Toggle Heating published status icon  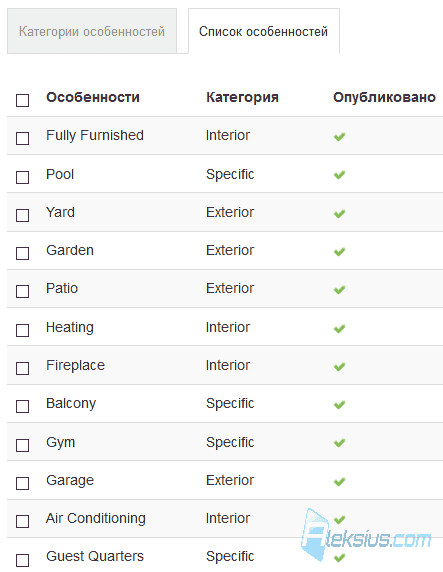pos(339,328)
